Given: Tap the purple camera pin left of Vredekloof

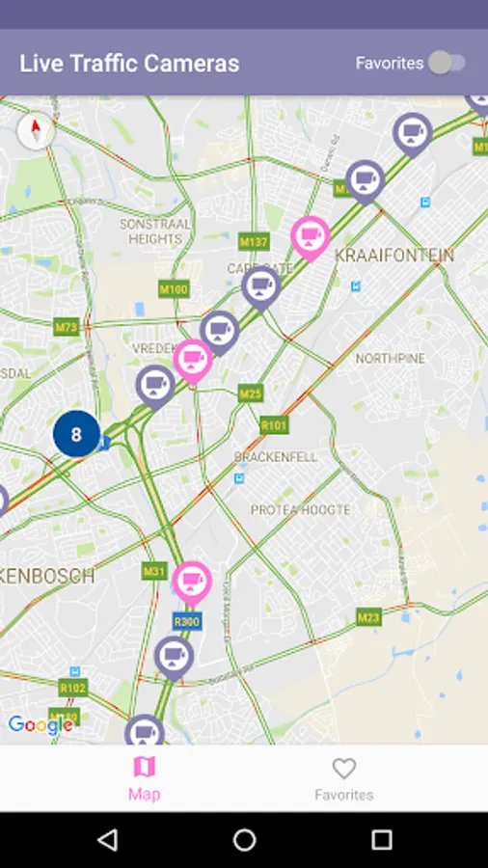Looking at the screenshot, I should [155, 385].
